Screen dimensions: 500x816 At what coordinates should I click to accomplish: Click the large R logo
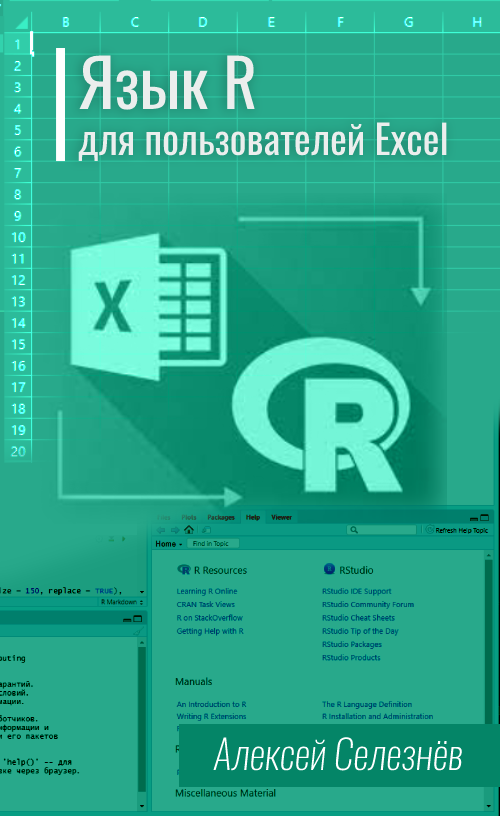321,415
